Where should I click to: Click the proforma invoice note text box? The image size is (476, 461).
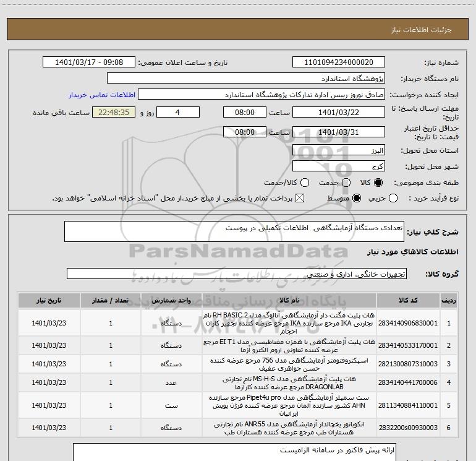(235, 452)
